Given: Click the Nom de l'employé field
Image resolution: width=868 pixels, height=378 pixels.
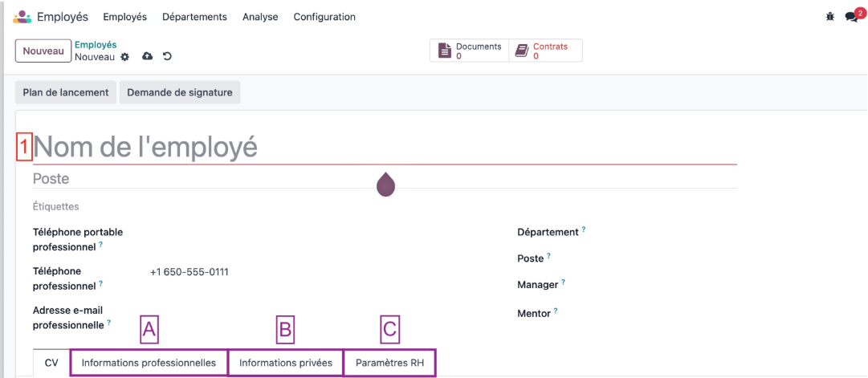Looking at the screenshot, I should click(x=385, y=147).
